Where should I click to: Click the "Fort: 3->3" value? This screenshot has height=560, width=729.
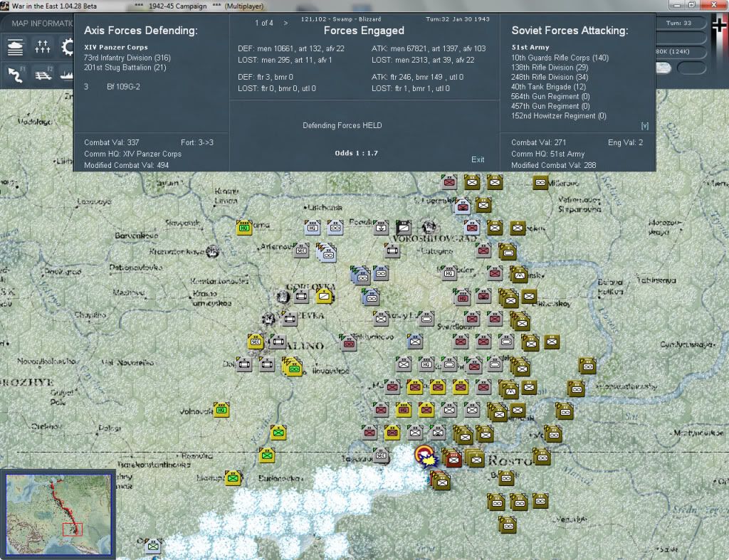197,142
